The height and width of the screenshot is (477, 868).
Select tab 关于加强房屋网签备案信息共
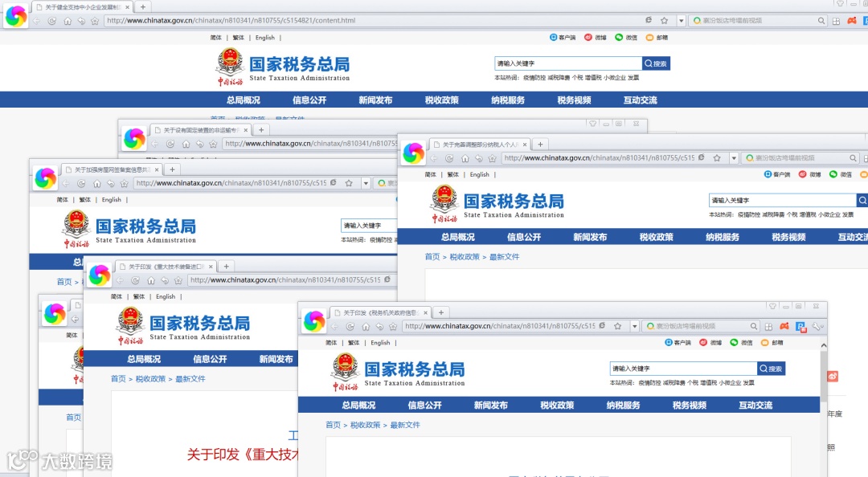click(x=112, y=169)
